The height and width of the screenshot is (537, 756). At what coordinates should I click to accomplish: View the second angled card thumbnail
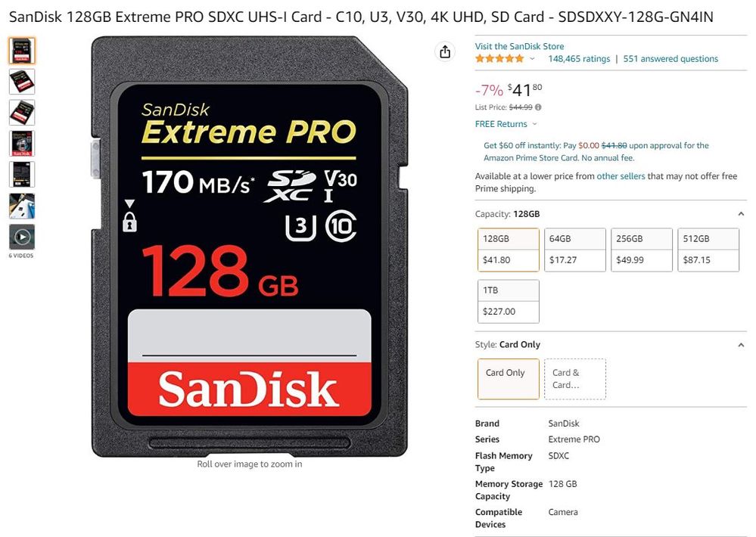[22, 82]
